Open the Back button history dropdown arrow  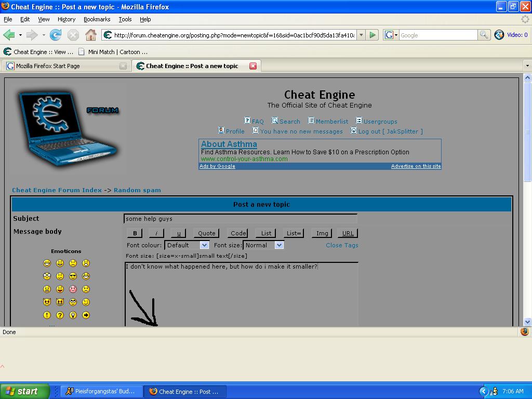point(20,35)
